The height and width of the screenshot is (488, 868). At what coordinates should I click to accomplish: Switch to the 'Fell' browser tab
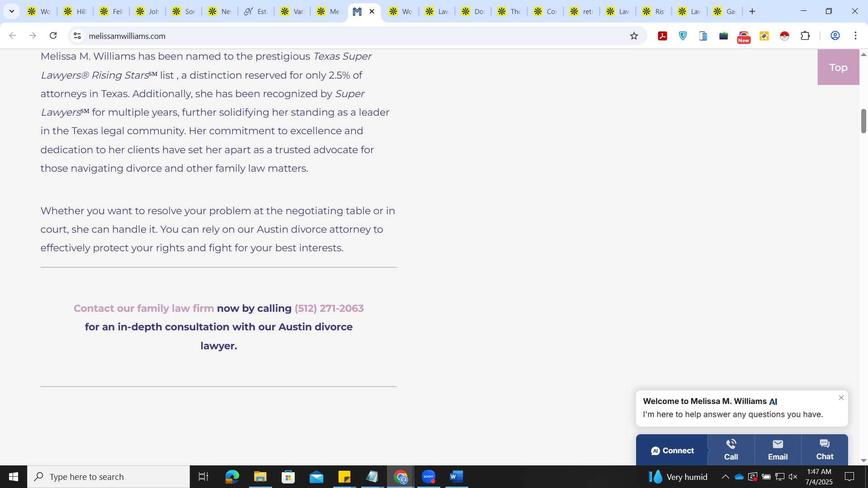coord(111,11)
